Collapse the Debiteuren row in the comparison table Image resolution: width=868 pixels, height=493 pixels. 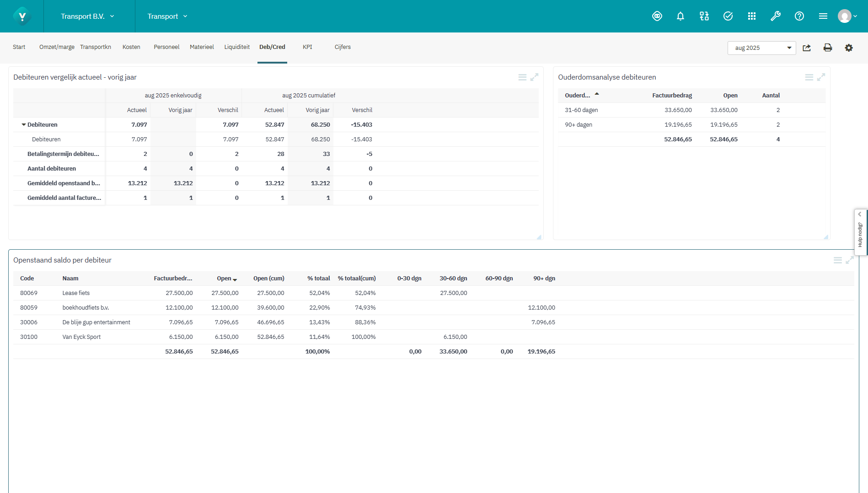coord(23,124)
